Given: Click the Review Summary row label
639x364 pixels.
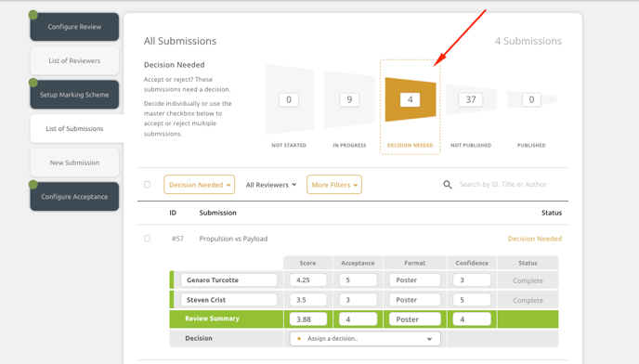Looking at the screenshot, I should (x=212, y=318).
